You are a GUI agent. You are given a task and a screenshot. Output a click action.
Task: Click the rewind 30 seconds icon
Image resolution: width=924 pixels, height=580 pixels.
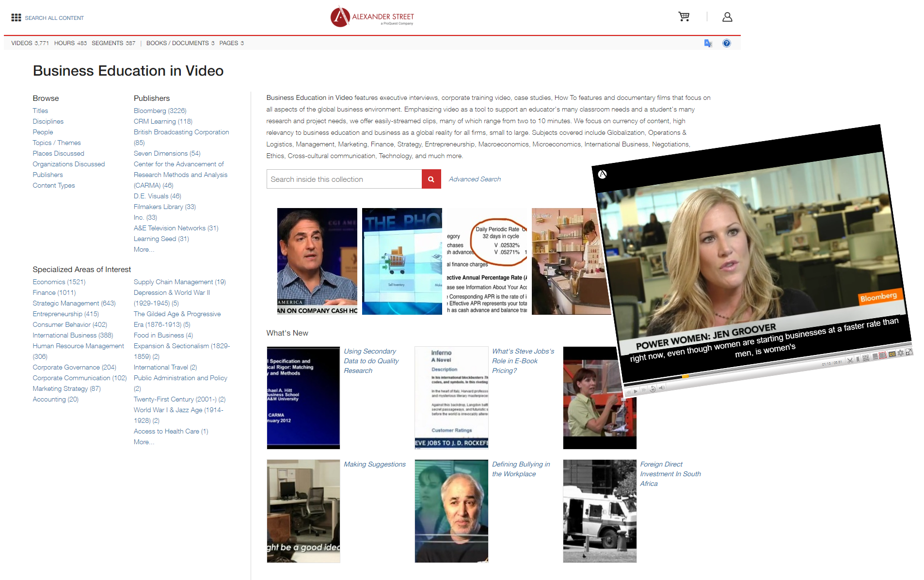653,389
